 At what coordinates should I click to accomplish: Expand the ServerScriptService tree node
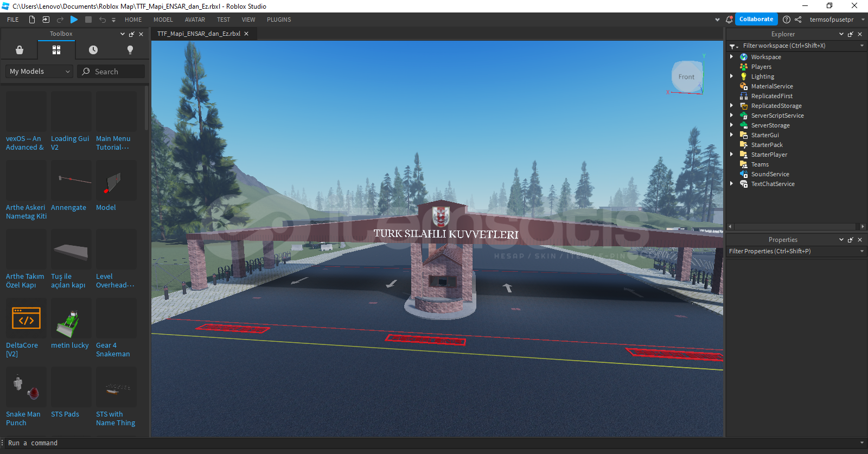click(x=731, y=116)
